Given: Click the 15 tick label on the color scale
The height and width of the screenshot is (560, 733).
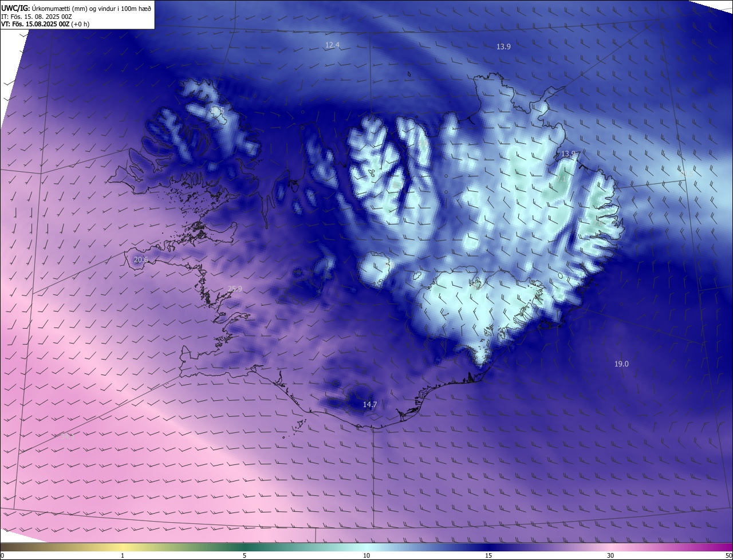Looking at the screenshot, I should [488, 555].
